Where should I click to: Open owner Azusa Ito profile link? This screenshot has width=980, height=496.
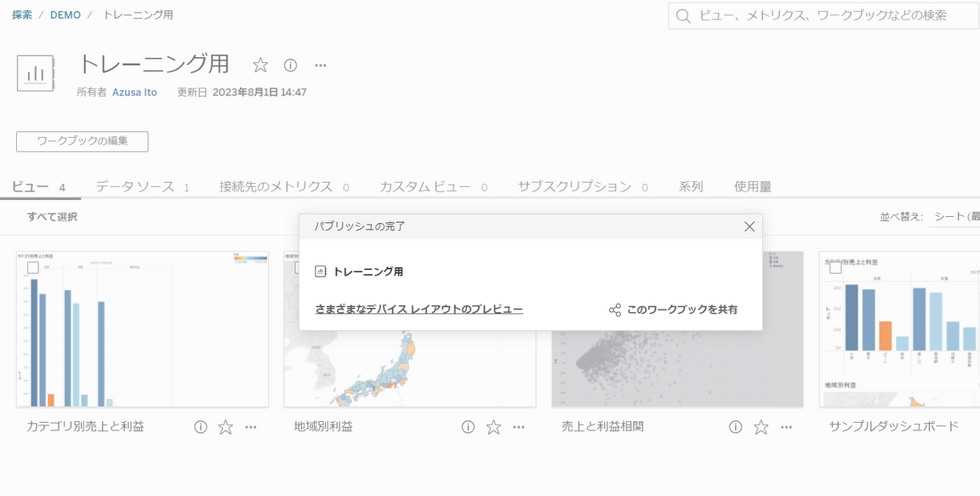pos(134,93)
